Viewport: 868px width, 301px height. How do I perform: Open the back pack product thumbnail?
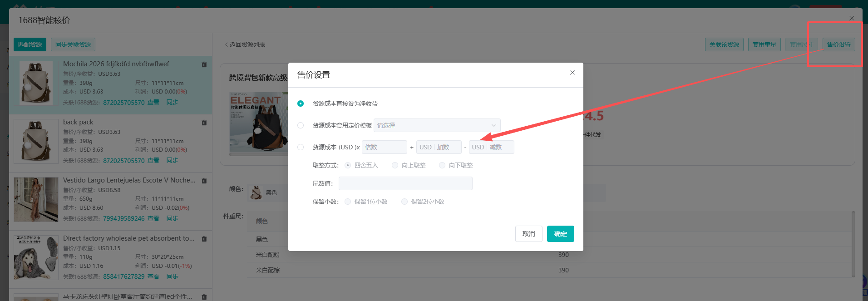[36, 142]
